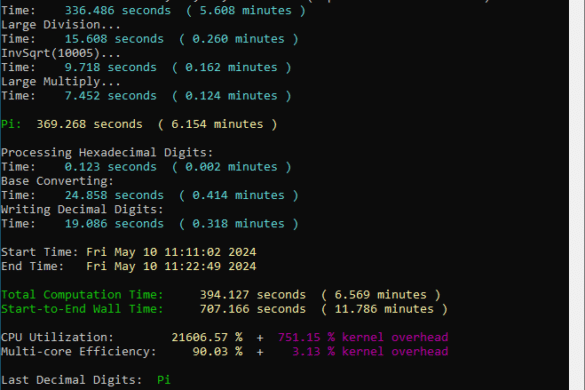The image size is (585, 390).
Task: Click the "707.166 seconds" value
Action: coord(253,309)
